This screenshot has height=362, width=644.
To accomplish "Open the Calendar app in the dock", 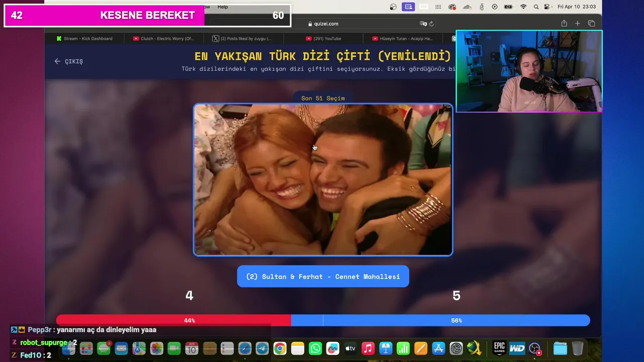I will coord(192,348).
